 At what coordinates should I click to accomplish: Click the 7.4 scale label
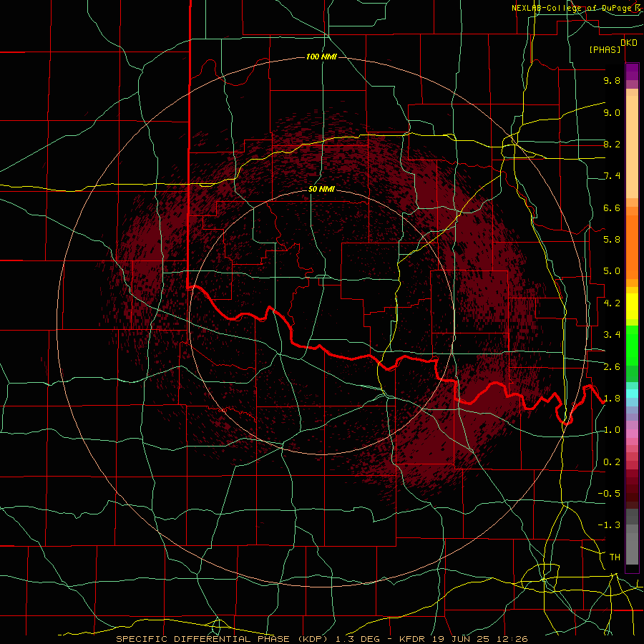click(612, 176)
